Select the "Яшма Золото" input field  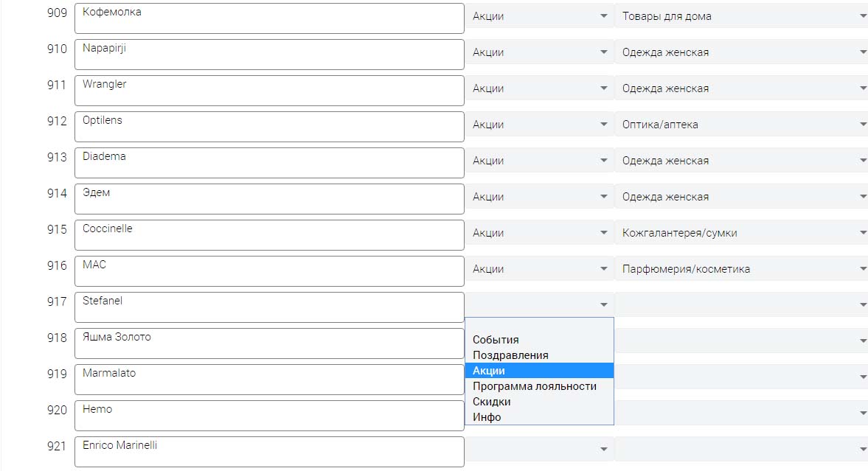pos(269,343)
